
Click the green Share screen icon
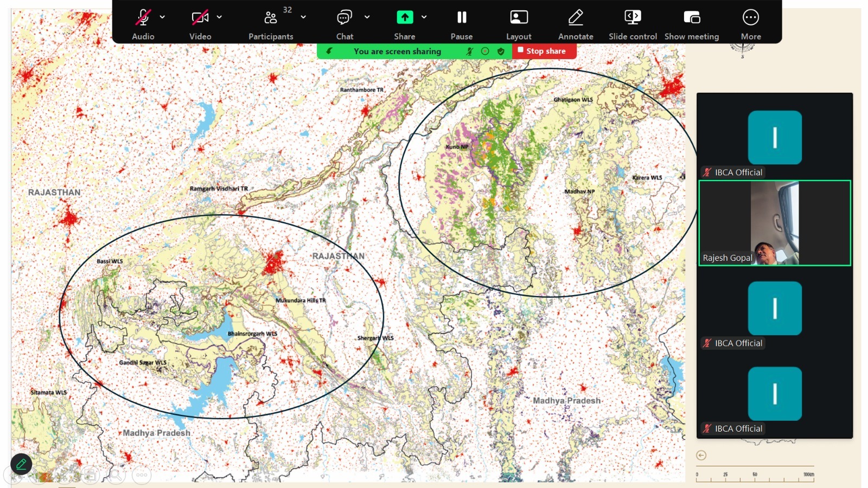(405, 18)
